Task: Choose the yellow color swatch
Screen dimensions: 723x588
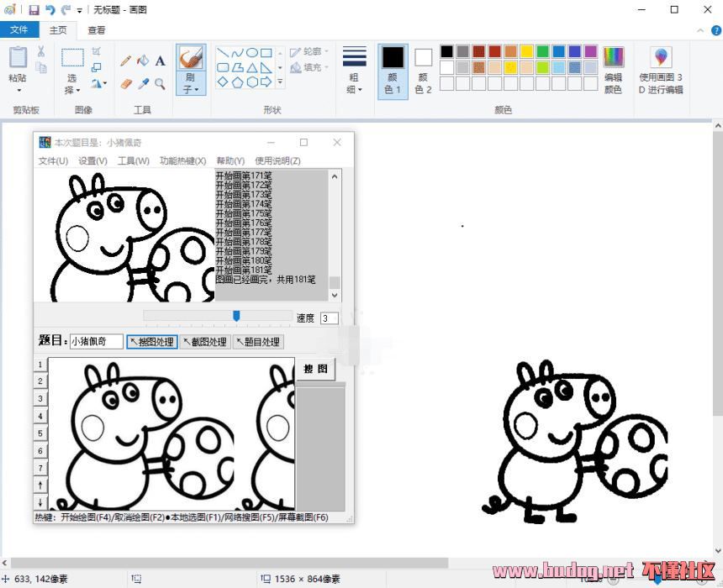Action: 526,52
